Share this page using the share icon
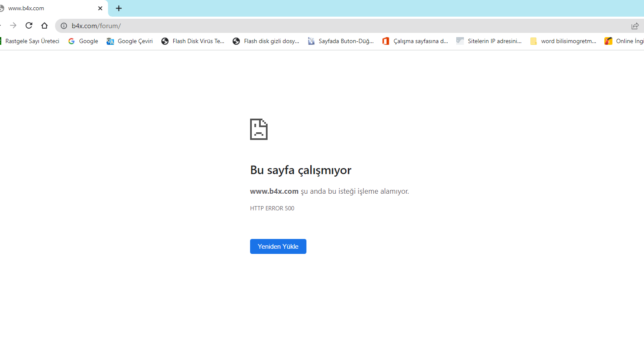644x358 pixels. pos(635,26)
